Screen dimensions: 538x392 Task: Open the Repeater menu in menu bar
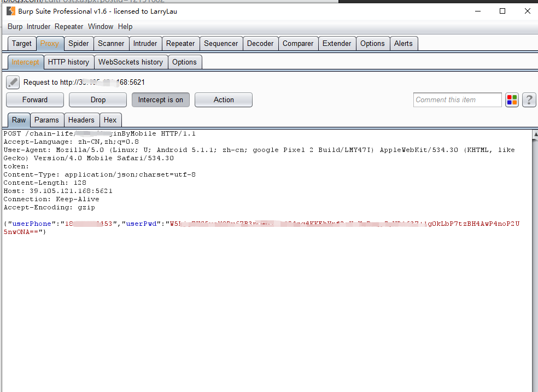69,26
